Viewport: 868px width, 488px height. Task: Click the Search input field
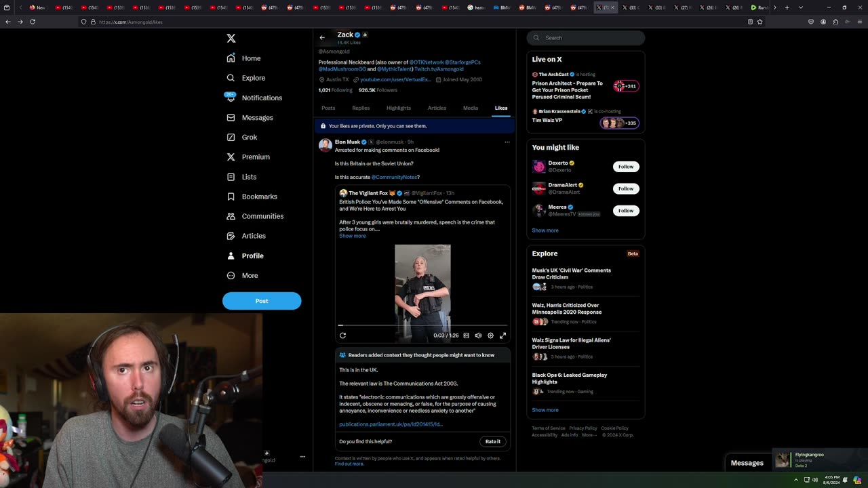[586, 38]
